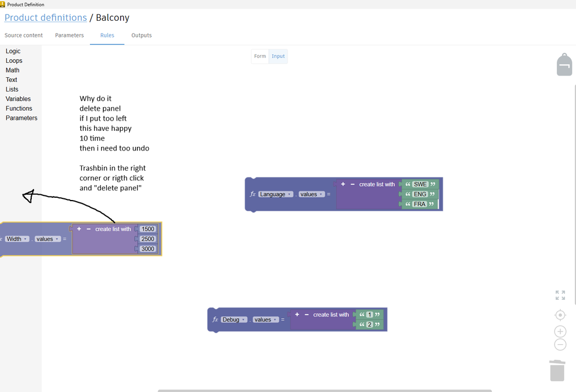Click the vertical scrollbar on right edge

pyautogui.click(x=575, y=194)
